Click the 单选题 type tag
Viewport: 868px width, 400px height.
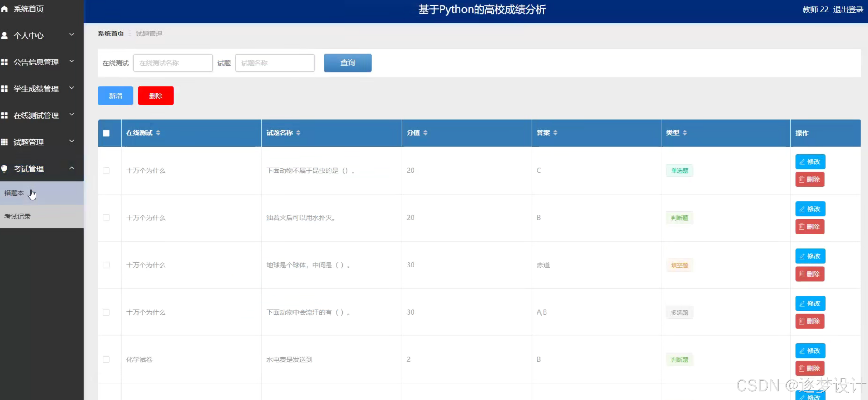pos(680,171)
